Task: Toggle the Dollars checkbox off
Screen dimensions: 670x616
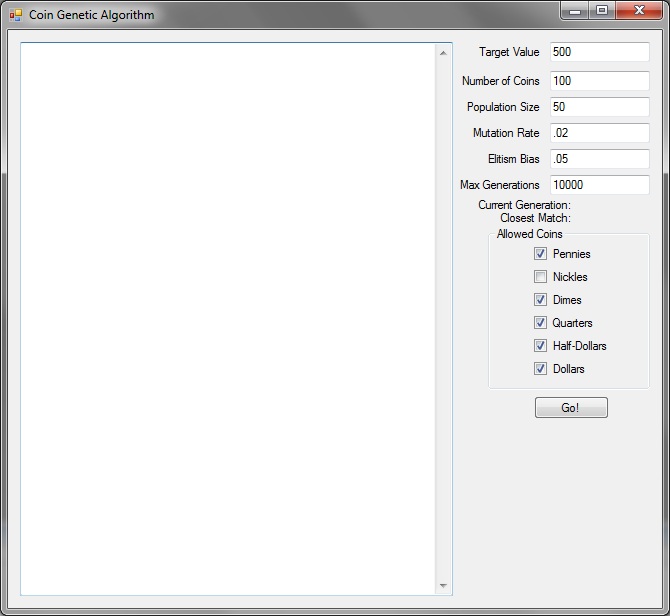Action: pyautogui.click(x=541, y=369)
